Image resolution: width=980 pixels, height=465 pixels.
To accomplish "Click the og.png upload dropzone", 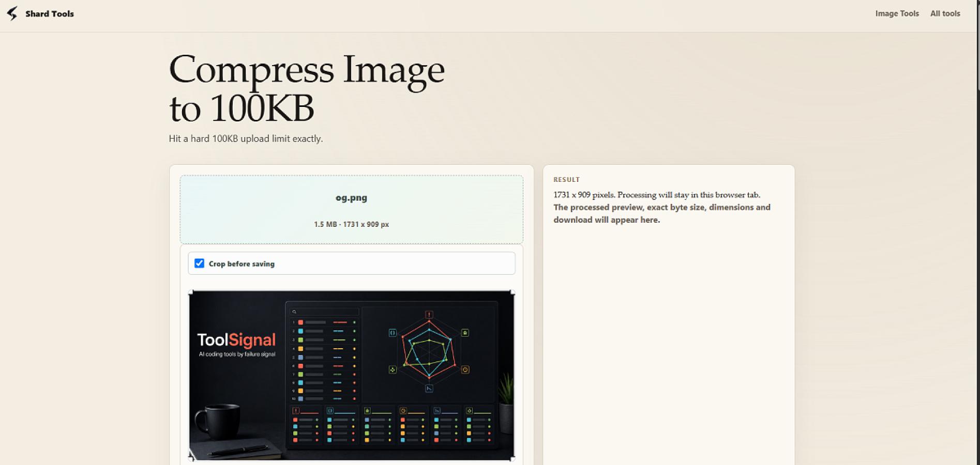I will [351, 209].
